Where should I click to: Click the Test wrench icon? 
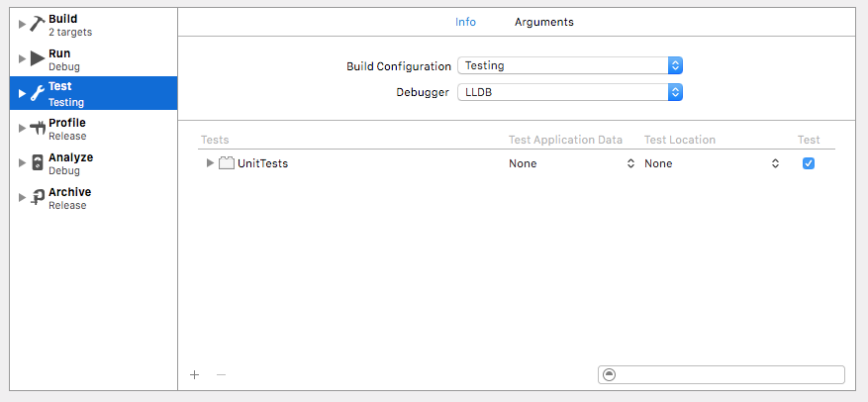coord(37,94)
